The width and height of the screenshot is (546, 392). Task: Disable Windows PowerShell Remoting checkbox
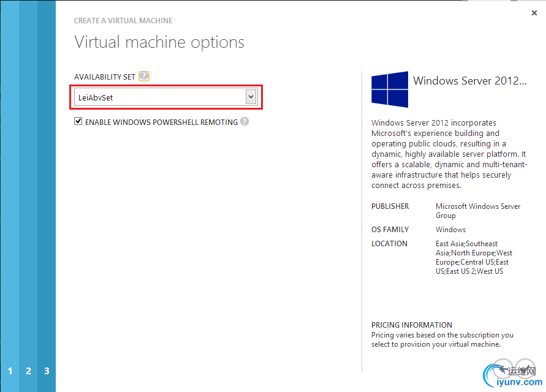click(x=78, y=121)
